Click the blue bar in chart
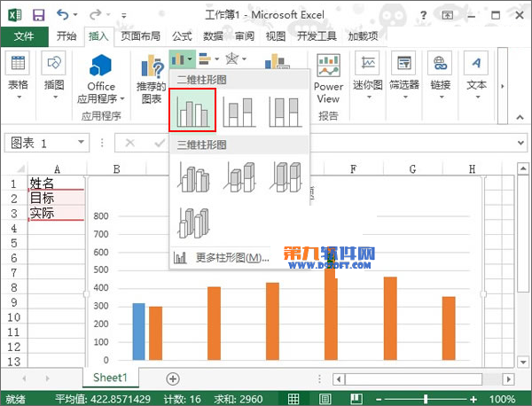 [x=138, y=332]
